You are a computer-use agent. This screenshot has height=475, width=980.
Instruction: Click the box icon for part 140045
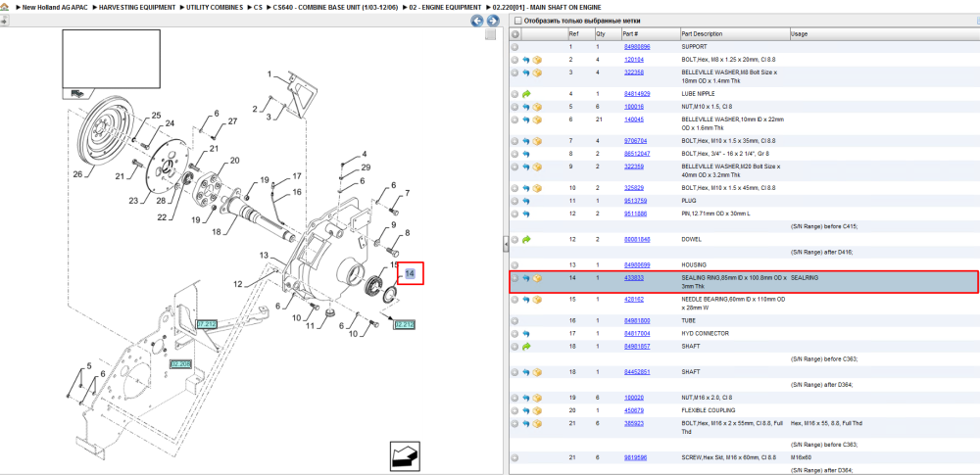pos(537,119)
